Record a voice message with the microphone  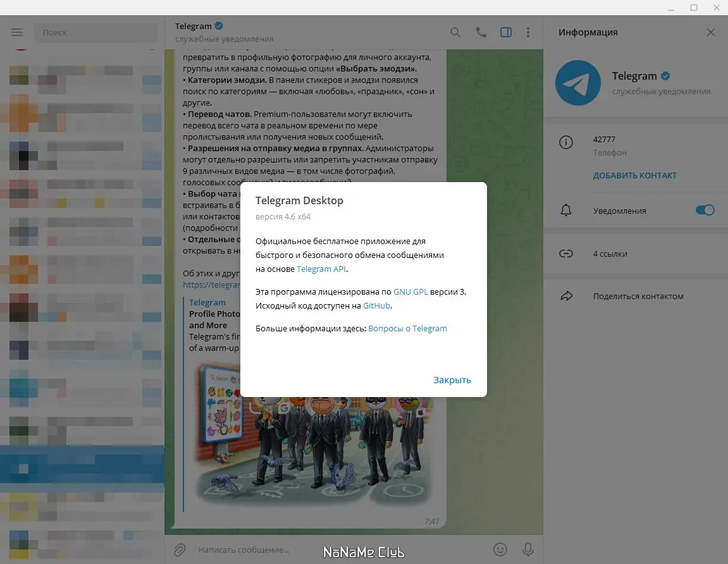(528, 549)
